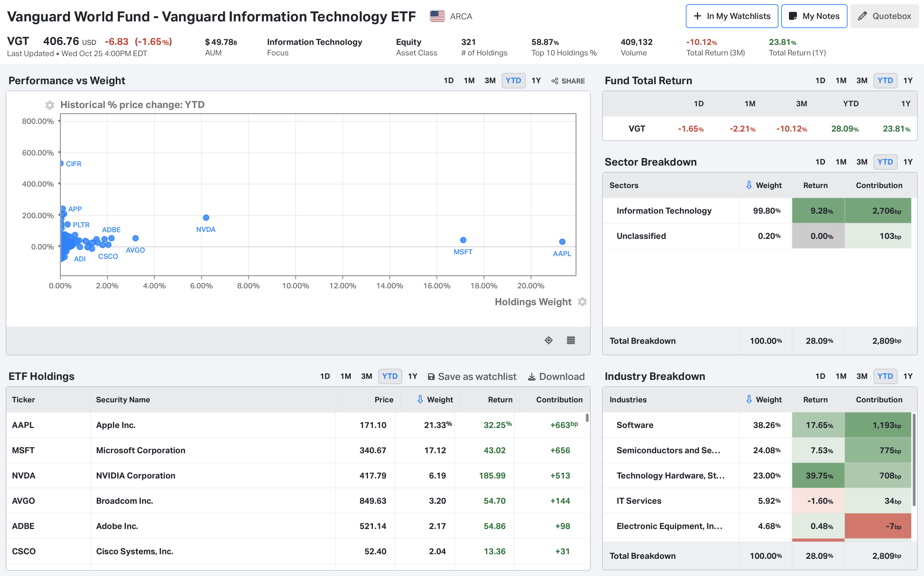924x576 pixels.
Task: Click the download arrow icon in ETF Holdings
Action: [532, 377]
